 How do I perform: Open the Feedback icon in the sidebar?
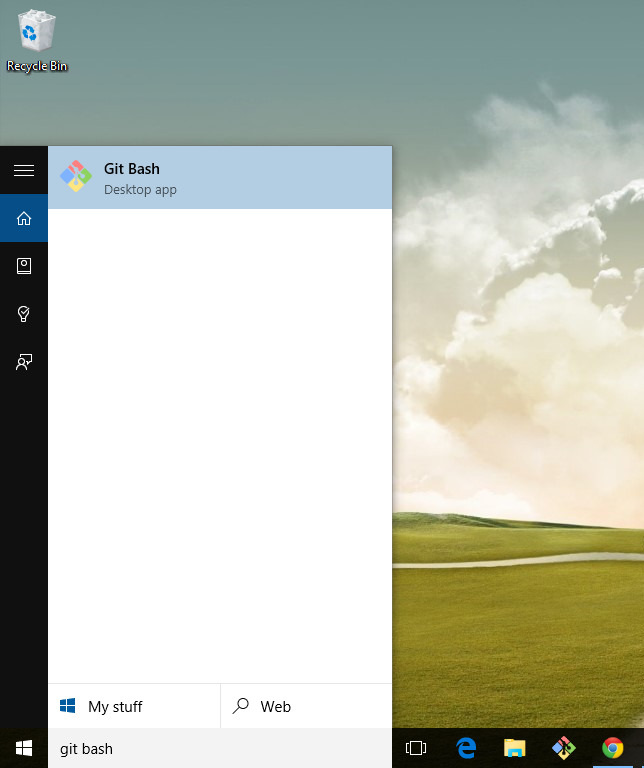pyautogui.click(x=24, y=361)
